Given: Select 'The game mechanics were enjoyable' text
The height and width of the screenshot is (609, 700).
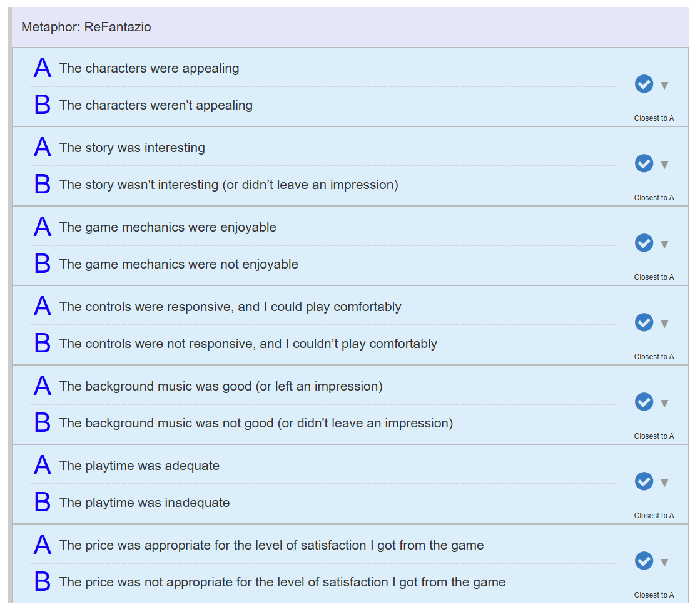Looking at the screenshot, I should click(x=168, y=227).
